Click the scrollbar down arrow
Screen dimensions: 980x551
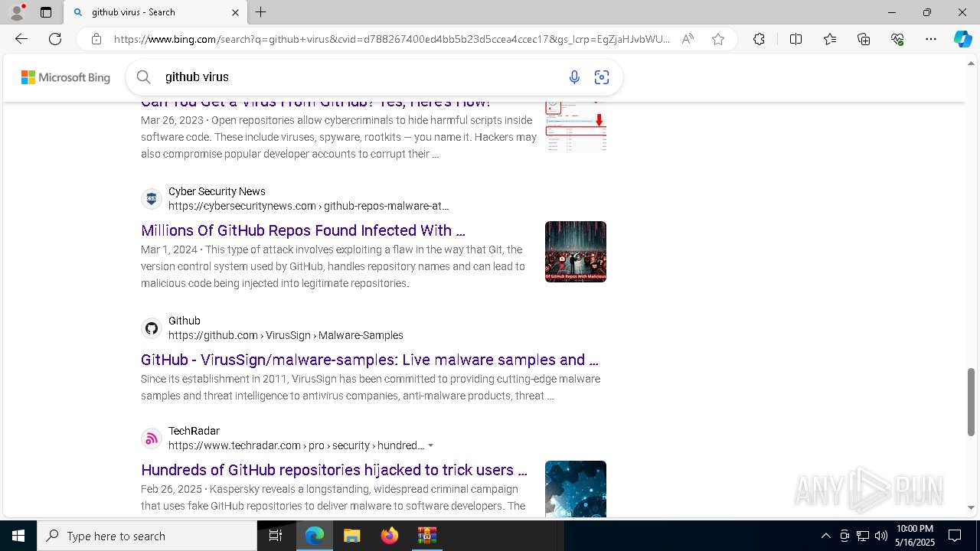click(972, 507)
